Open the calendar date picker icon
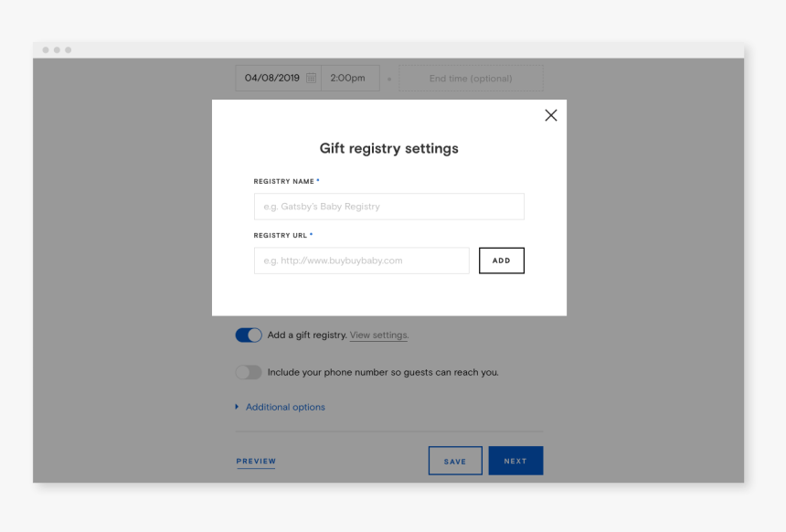Viewport: 786px width, 532px height. (x=311, y=78)
